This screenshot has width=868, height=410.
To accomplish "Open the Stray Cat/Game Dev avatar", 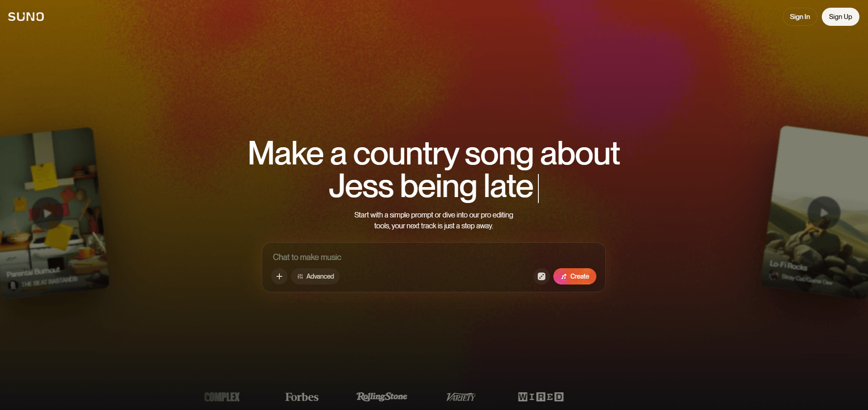I will [x=774, y=275].
